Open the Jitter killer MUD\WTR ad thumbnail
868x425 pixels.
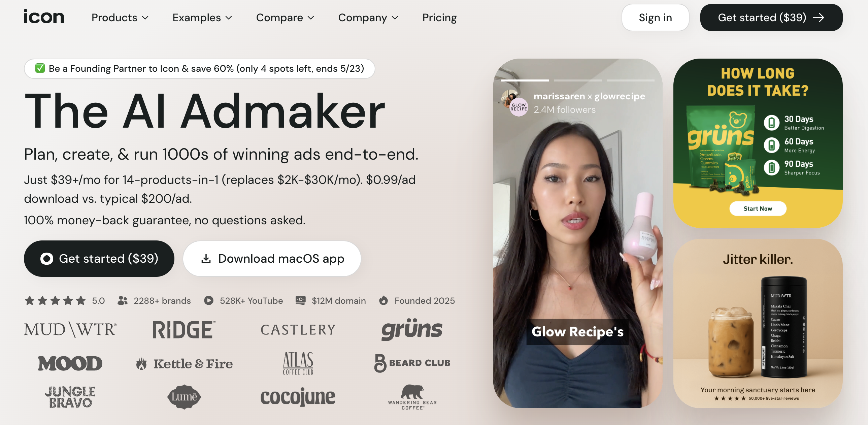[x=758, y=324]
